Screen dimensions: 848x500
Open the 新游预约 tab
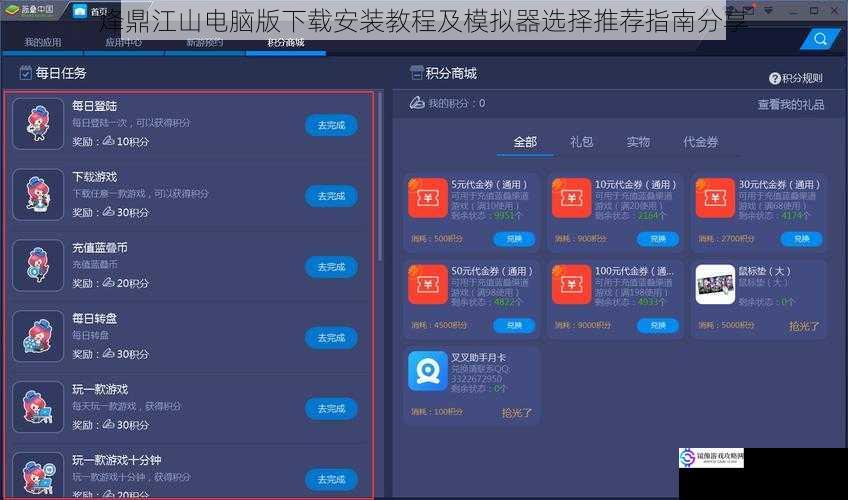pos(205,42)
